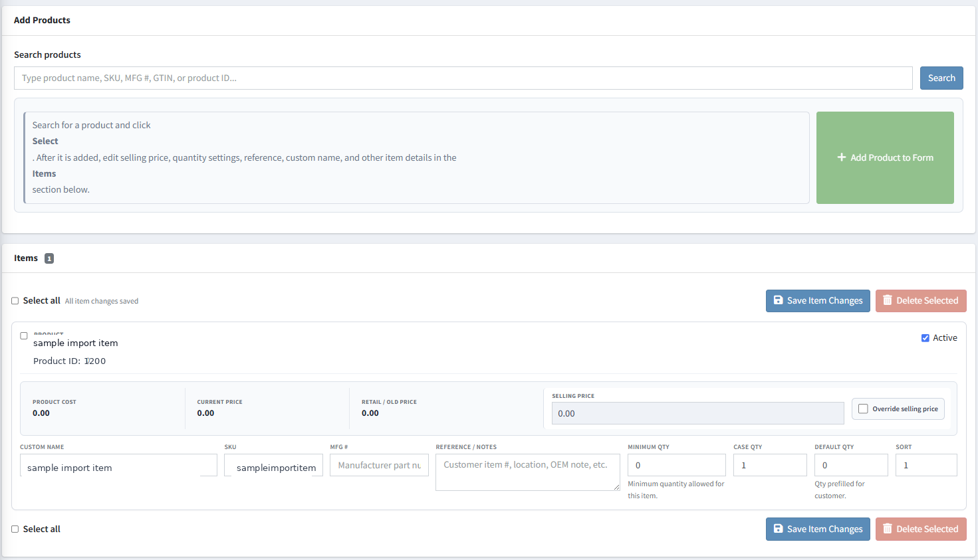978x560 pixels.
Task: Click trash icon in bottom Delete Selected
Action: [887, 529]
